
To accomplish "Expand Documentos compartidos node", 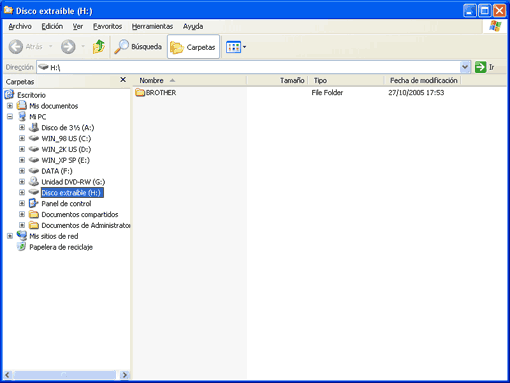I will [x=22, y=214].
